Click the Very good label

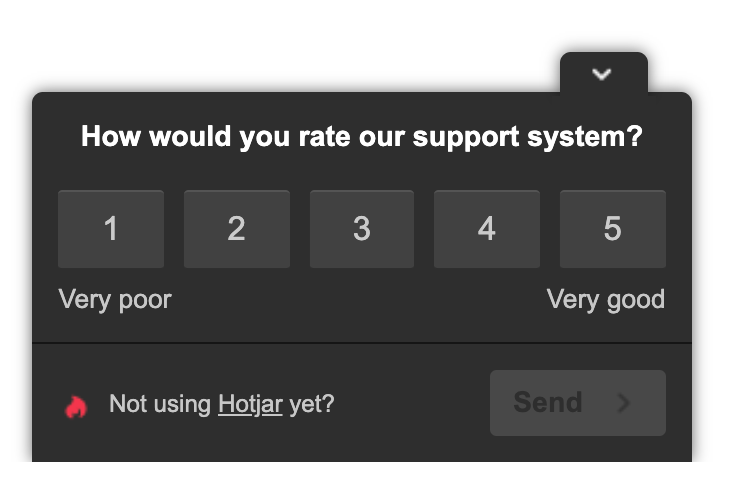[606, 300]
